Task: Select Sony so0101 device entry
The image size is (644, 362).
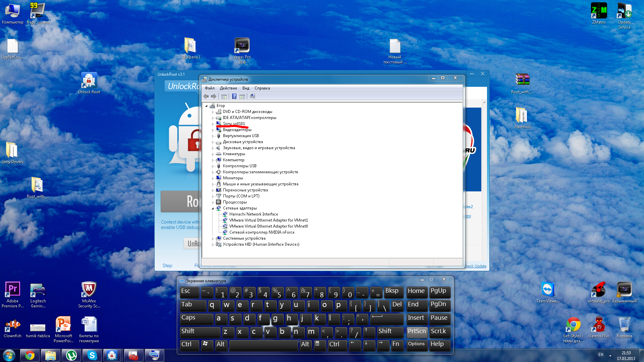Action: [x=234, y=124]
